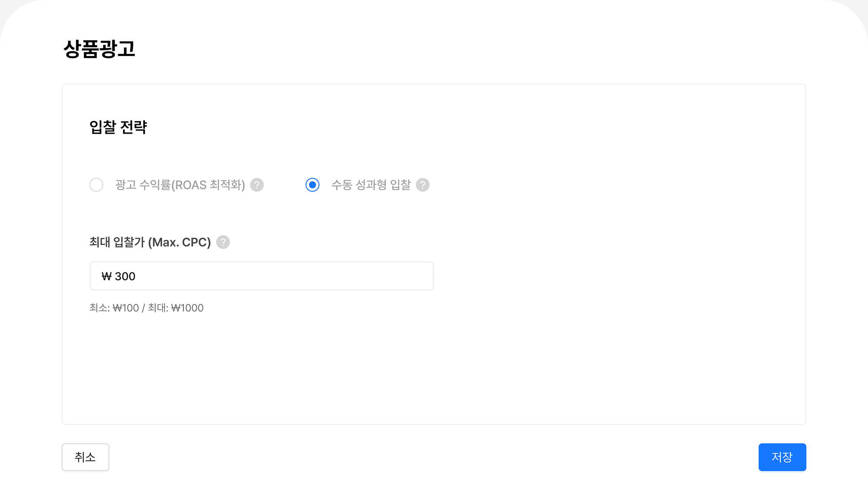868x498 pixels.
Task: Click the 최대 입찰가 (Max. CPC) label
Action: (150, 242)
